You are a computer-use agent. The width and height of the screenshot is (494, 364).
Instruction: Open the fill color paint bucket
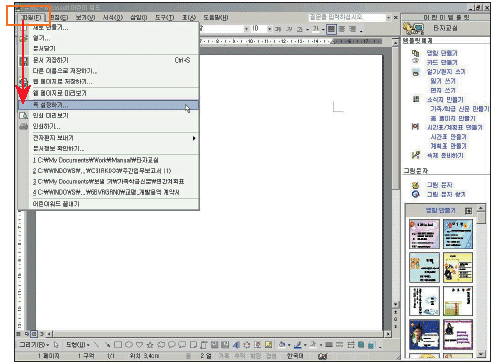282,344
